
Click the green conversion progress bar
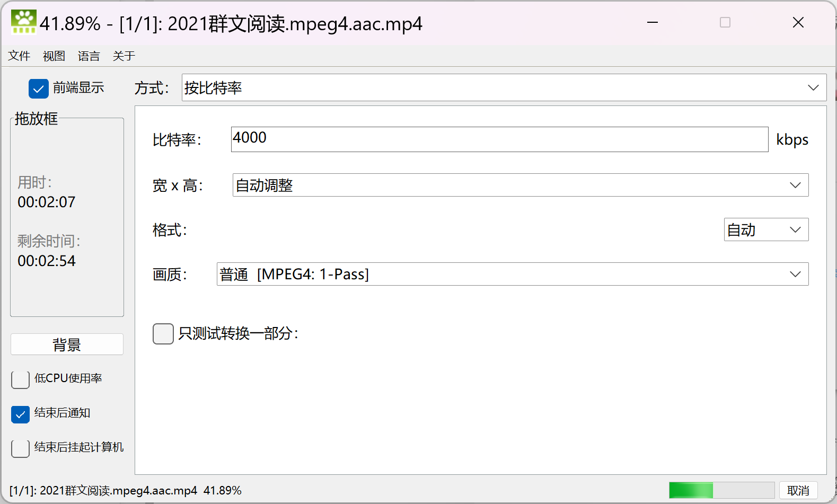(721, 490)
